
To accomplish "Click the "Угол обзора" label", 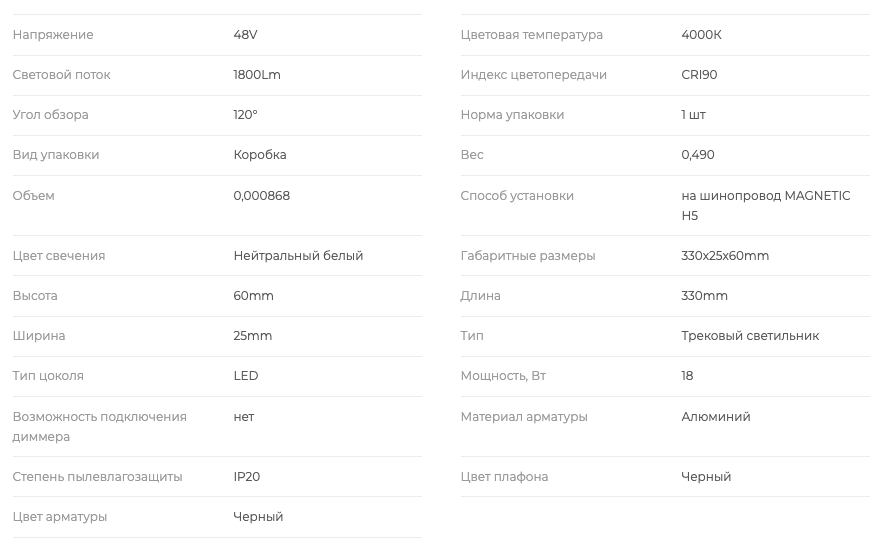I will (x=50, y=115).
